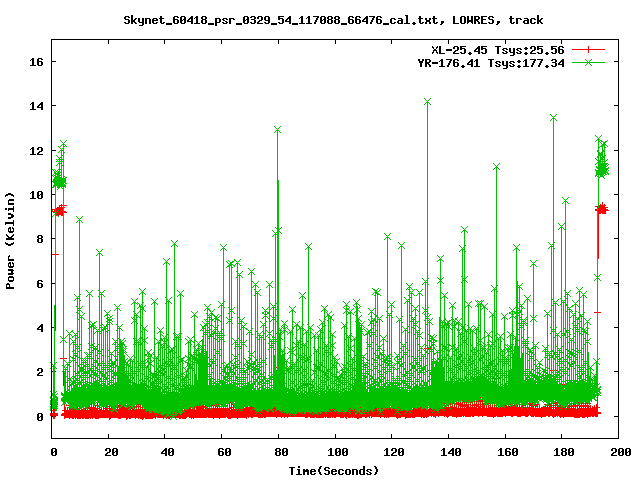Click the y-axis tick label 14

tap(36, 106)
